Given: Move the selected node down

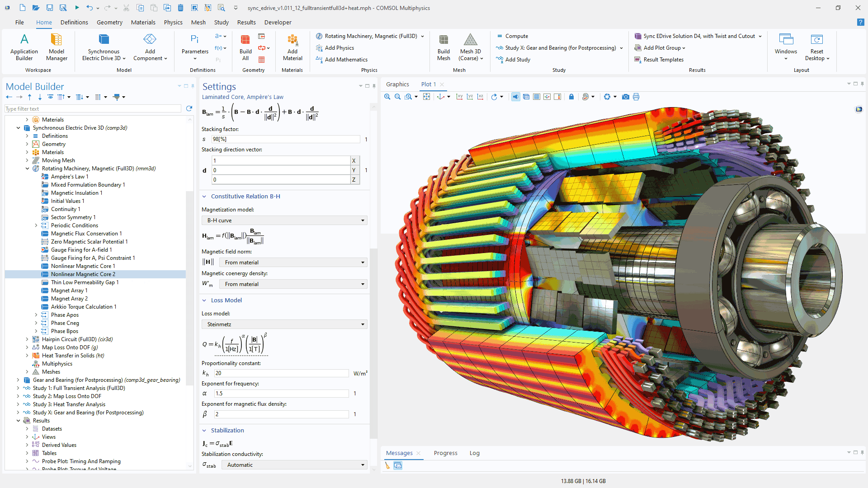Looking at the screenshot, I should click(x=40, y=97).
